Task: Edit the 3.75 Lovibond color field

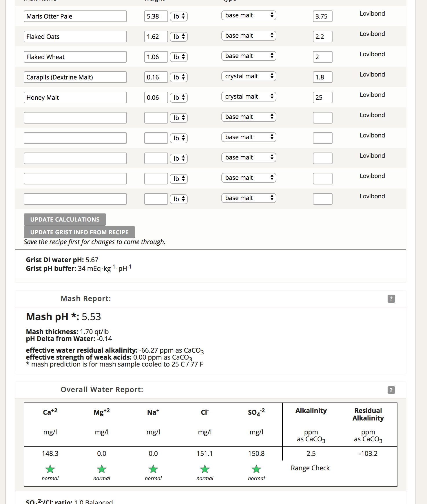Action: click(323, 16)
